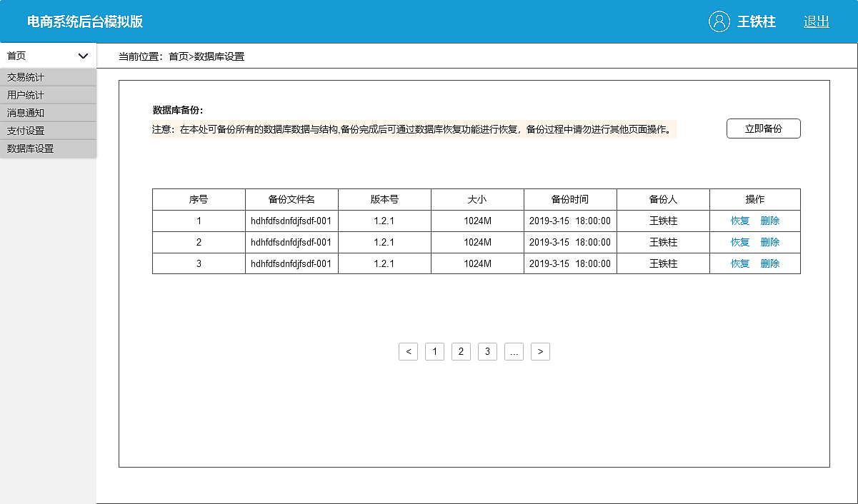858x504 pixels.
Task: Click the ... pagination ellipsis button
Action: (514, 351)
